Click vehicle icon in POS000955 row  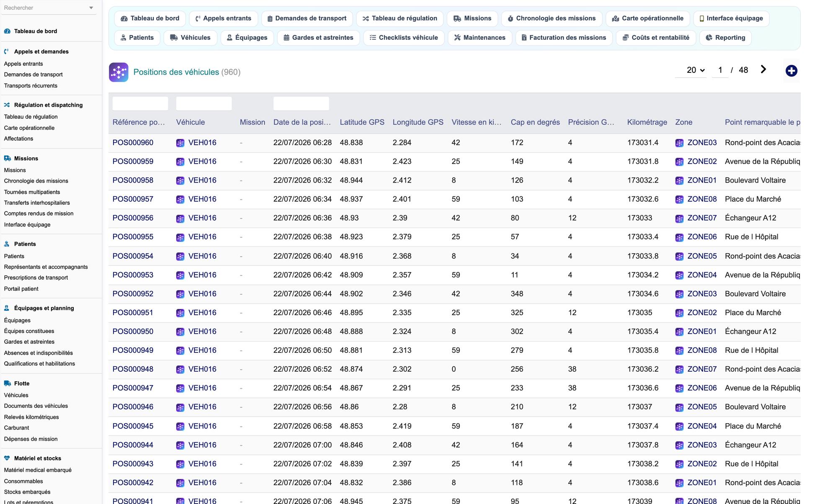180,237
